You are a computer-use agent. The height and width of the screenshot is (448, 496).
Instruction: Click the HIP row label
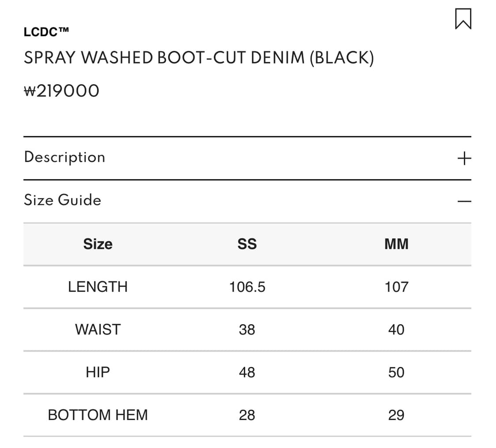tap(98, 372)
